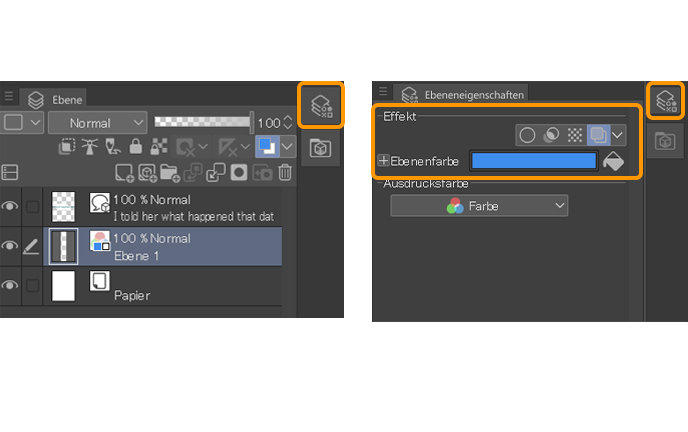Toggle visibility of Ebene 1 layer

pos(9,246)
